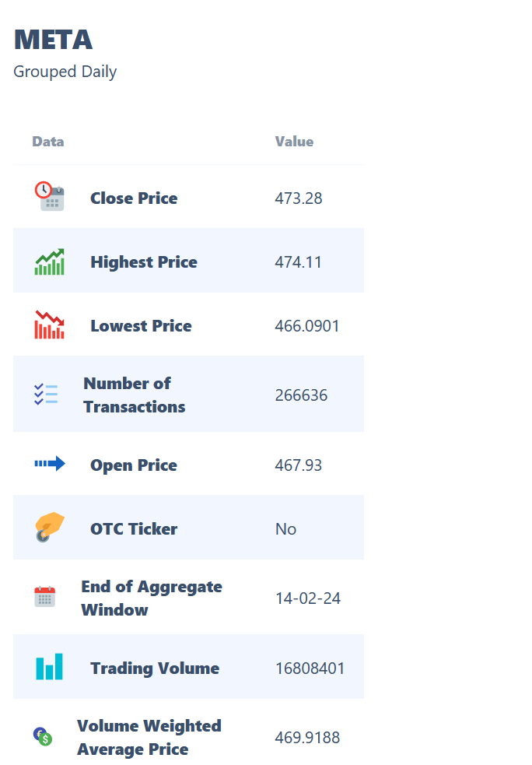Click the Number of Transactions checklist icon

[46, 394]
